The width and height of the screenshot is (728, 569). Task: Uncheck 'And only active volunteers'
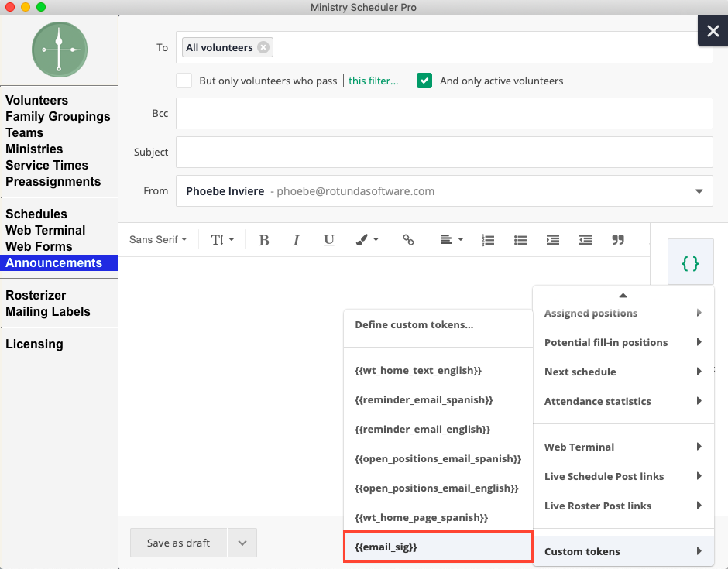coord(424,81)
